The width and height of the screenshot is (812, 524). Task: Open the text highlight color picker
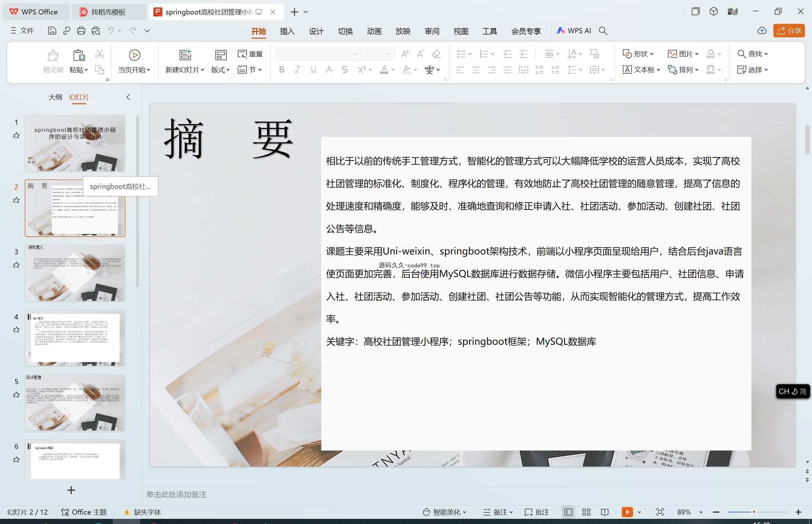click(x=415, y=70)
